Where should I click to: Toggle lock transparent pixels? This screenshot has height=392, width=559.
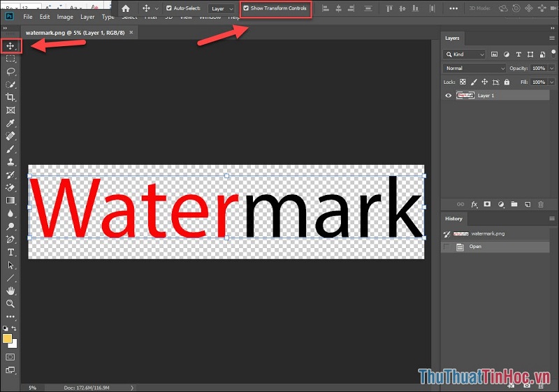coord(463,82)
